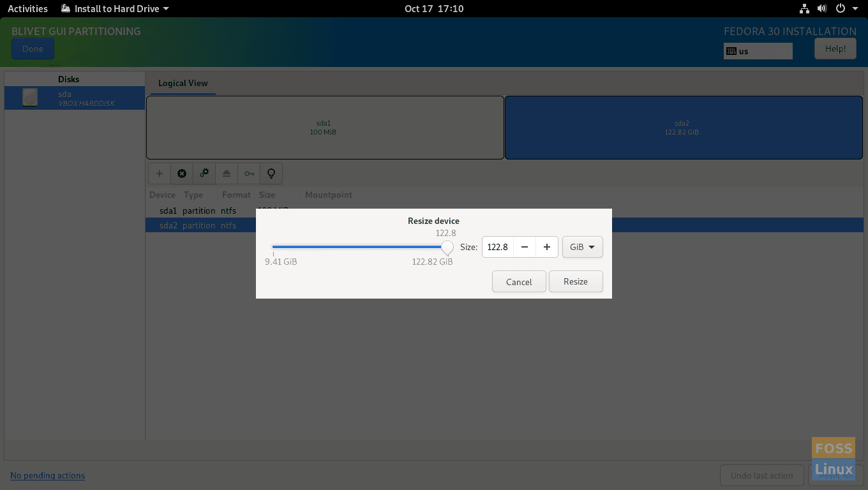Open the GiB unit dropdown
The width and height of the screenshot is (868, 490).
581,247
